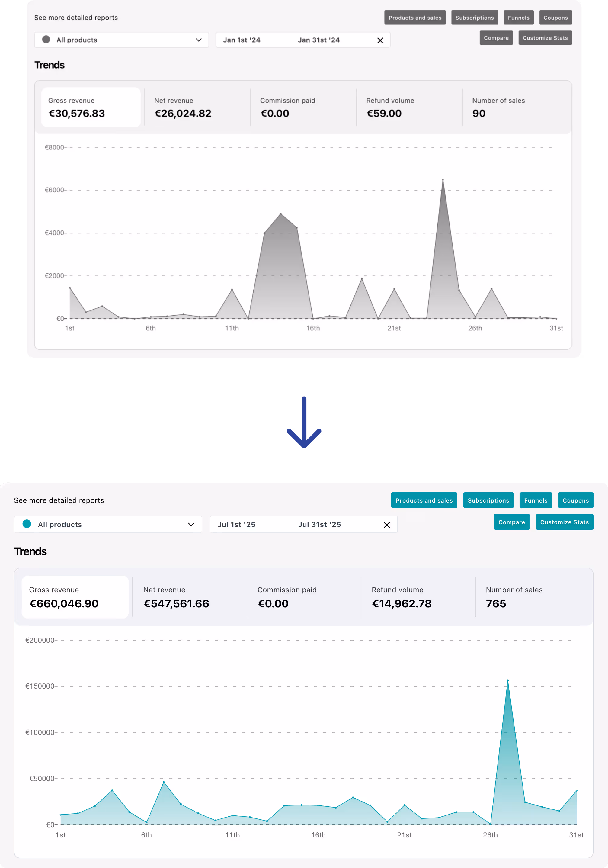The image size is (608, 868).
Task: Clear the Jan 2024 date range X
Action: [380, 40]
